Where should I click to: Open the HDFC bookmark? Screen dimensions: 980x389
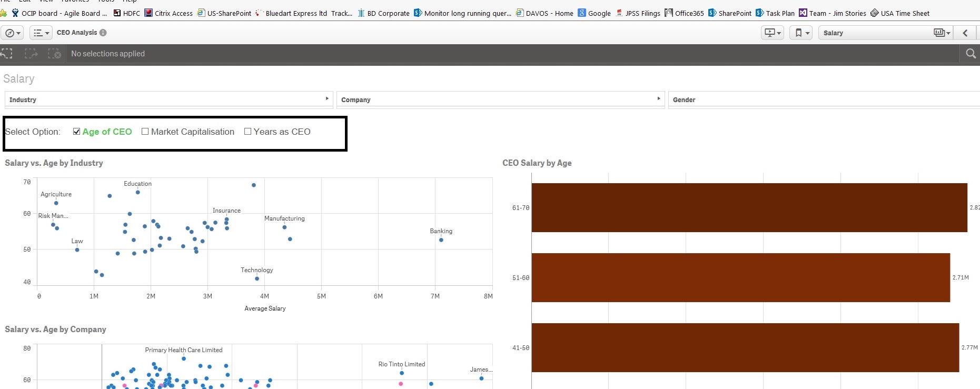[127, 13]
